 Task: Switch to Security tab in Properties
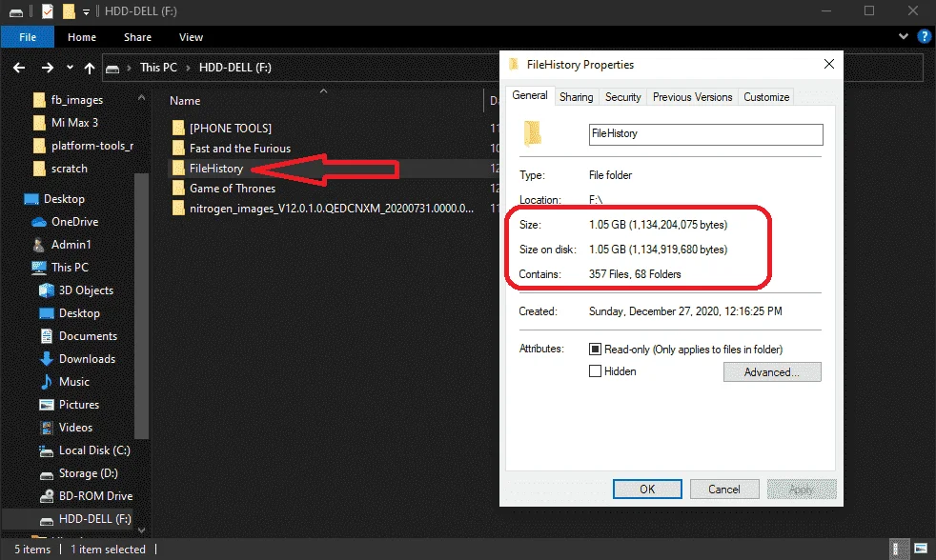[622, 97]
